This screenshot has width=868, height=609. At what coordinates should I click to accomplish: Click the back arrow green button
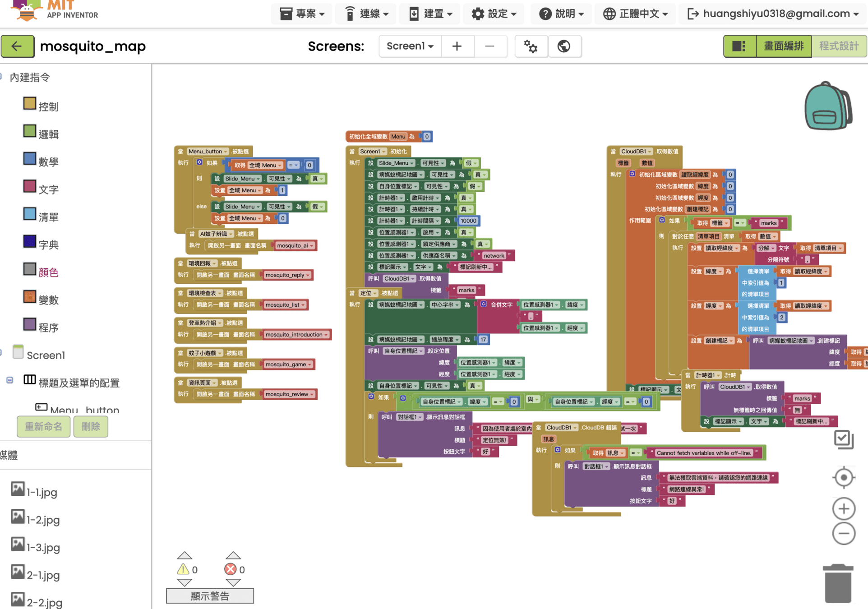click(17, 46)
